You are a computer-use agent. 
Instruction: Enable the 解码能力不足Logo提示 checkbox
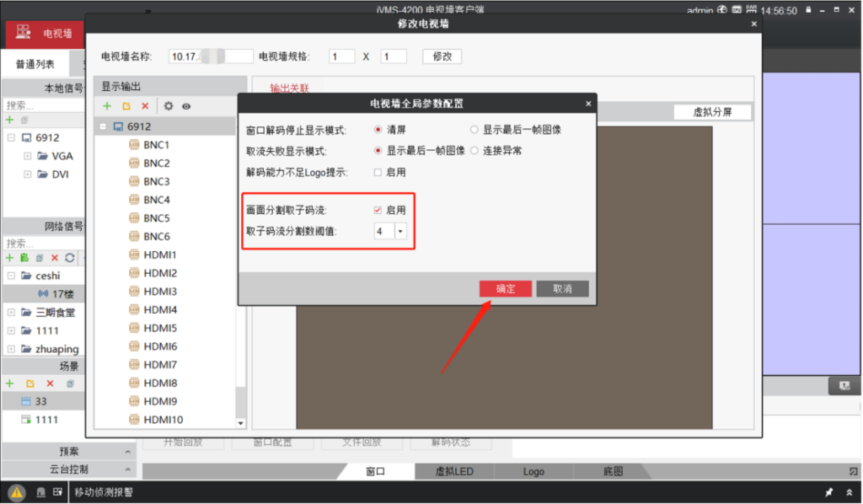[x=378, y=172]
